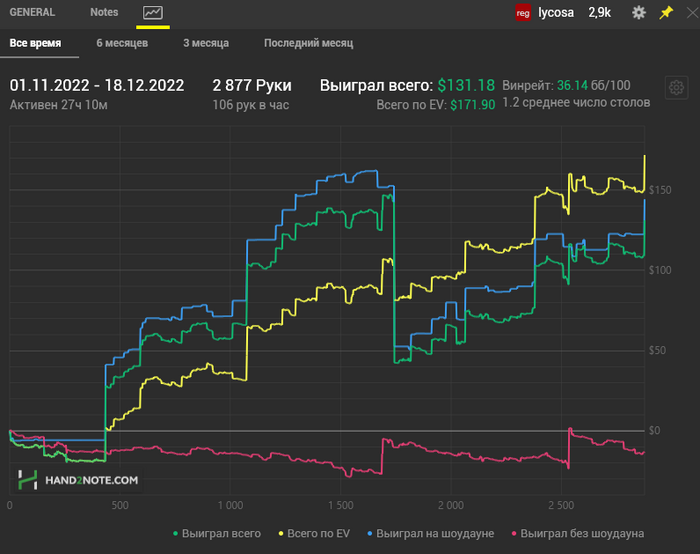This screenshot has width=700, height=554.
Task: Open chart settings gear button
Action: tap(676, 87)
